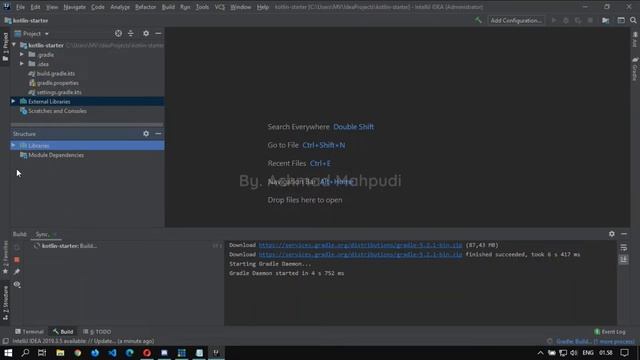Click the green Build Project hammer icon
The image size is (640, 360).
click(x=478, y=20)
